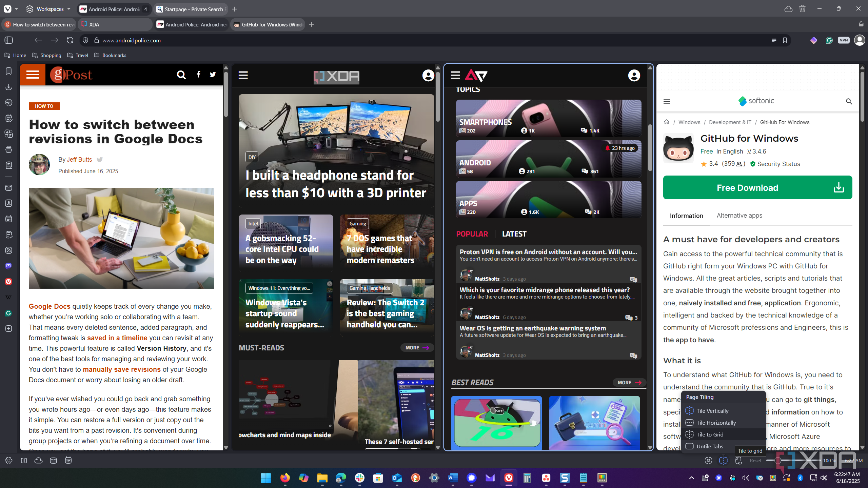Open Firefox from the Windows taskbar
The height and width of the screenshot is (488, 868).
point(285,478)
